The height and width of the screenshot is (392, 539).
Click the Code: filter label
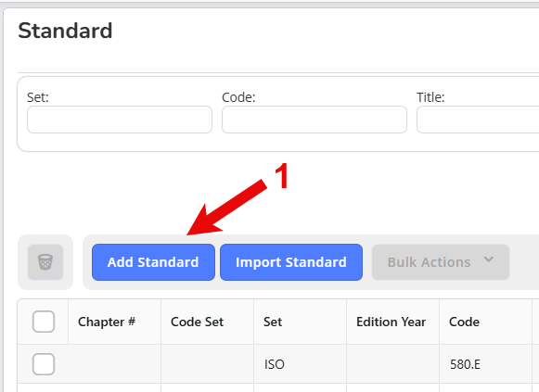click(238, 97)
